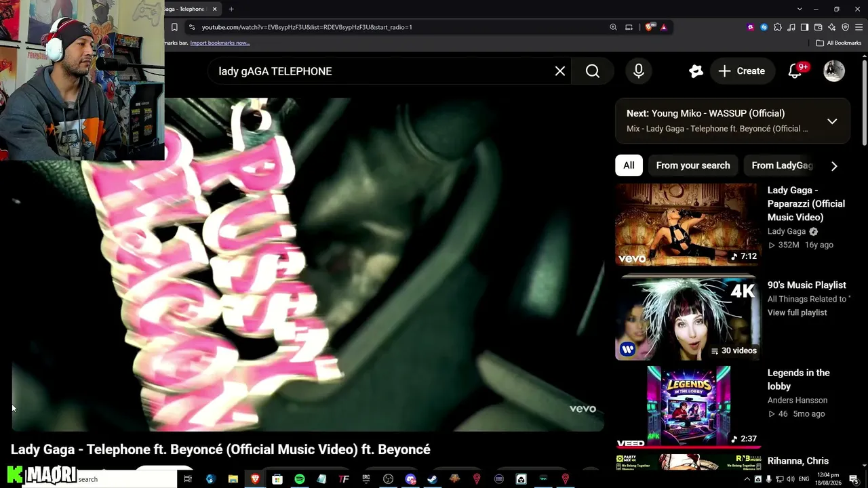Viewport: 868px width, 488px height.
Task: Close the Lady Gaga - Telephone browser tab
Action: (215, 9)
